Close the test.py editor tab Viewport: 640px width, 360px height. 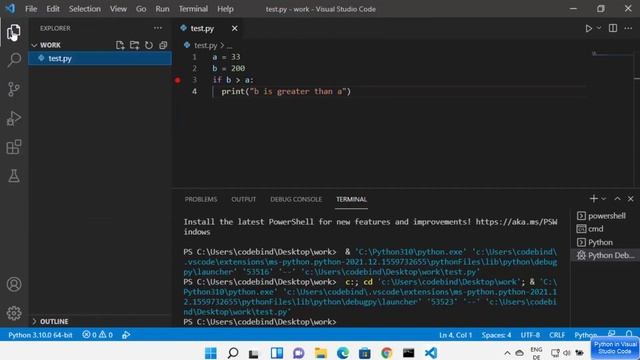[234, 28]
